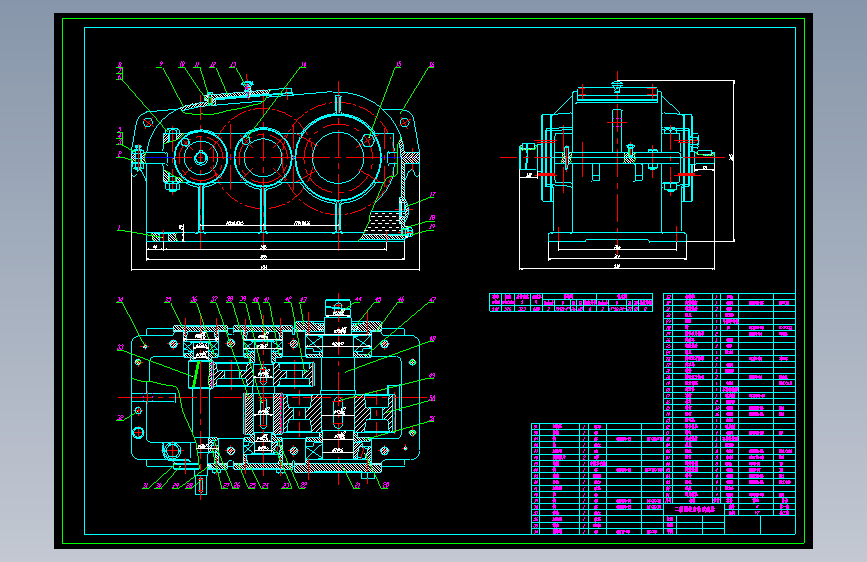Select balloon number 31 below the plan view

pos(145,486)
